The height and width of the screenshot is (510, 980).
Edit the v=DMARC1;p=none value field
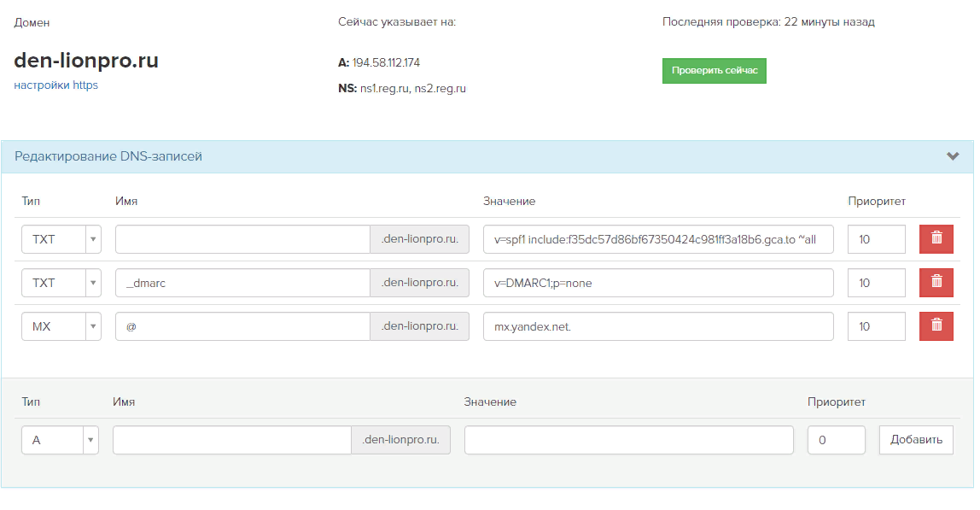(658, 283)
